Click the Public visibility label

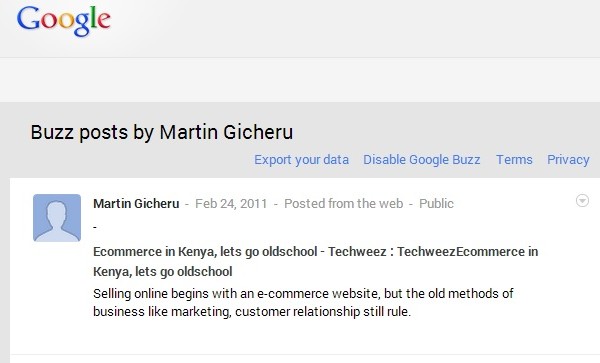436,203
